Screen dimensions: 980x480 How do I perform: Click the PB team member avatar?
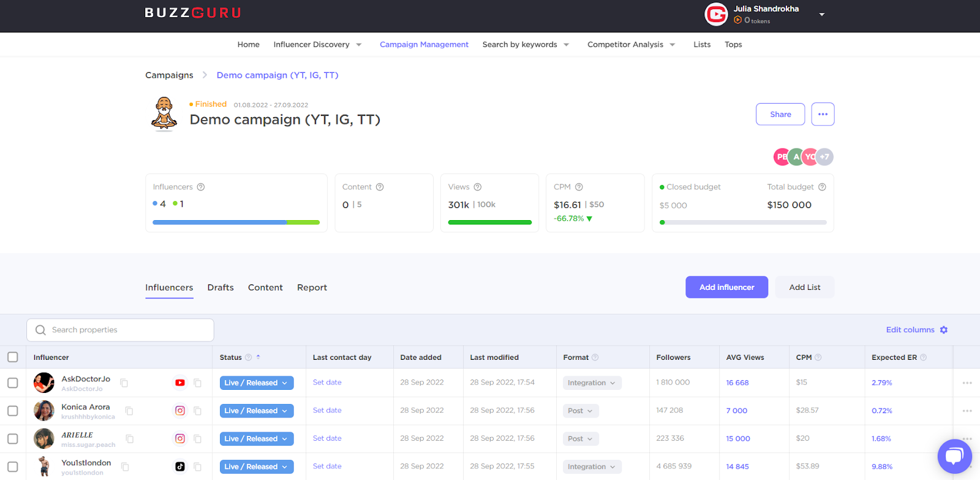(781, 157)
